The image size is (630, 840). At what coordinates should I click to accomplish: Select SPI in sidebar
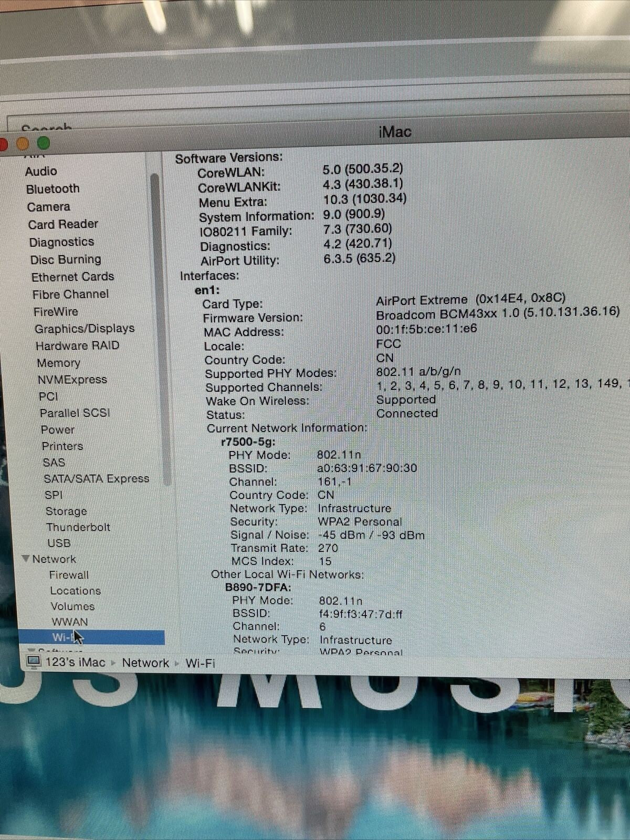[x=53, y=495]
